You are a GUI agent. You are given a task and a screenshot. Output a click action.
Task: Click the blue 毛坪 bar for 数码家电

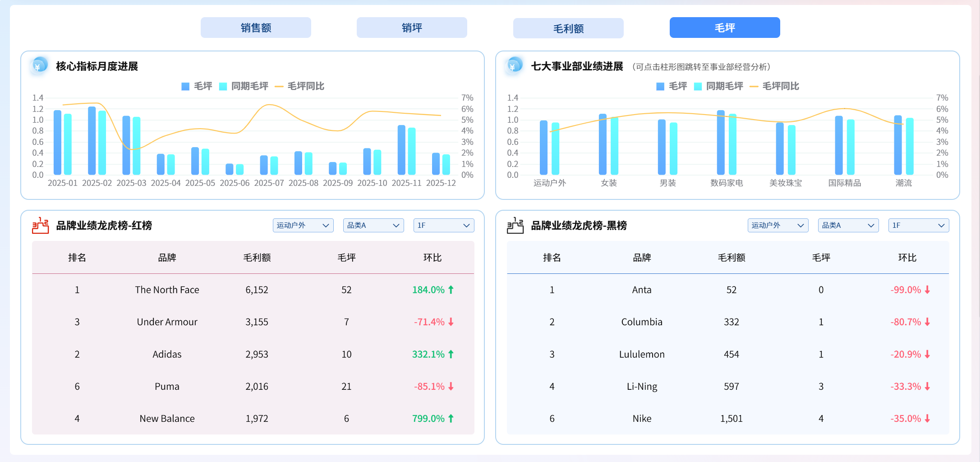[721, 143]
